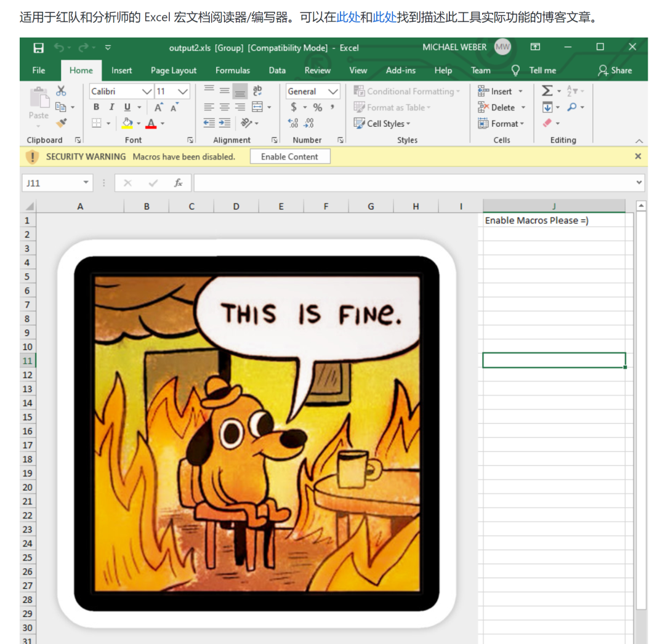Toggle Center alignment
This screenshot has width=665, height=644.
pos(224,107)
